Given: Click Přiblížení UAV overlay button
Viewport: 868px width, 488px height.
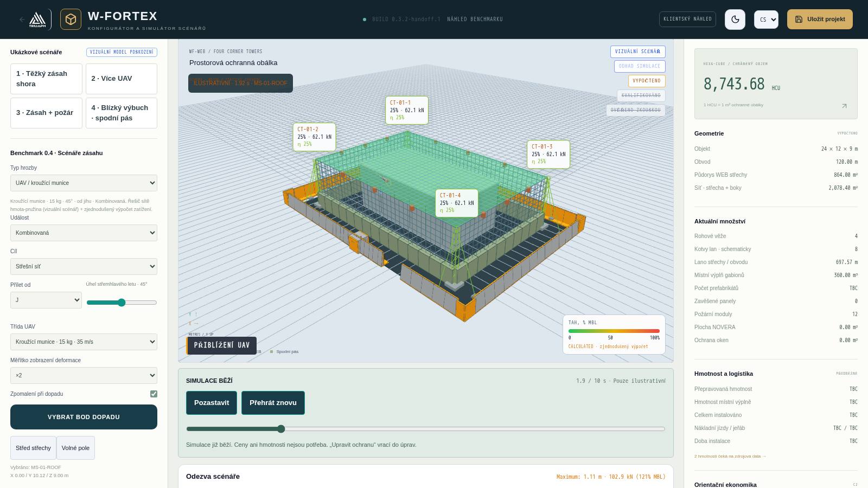Looking at the screenshot, I should tap(221, 345).
